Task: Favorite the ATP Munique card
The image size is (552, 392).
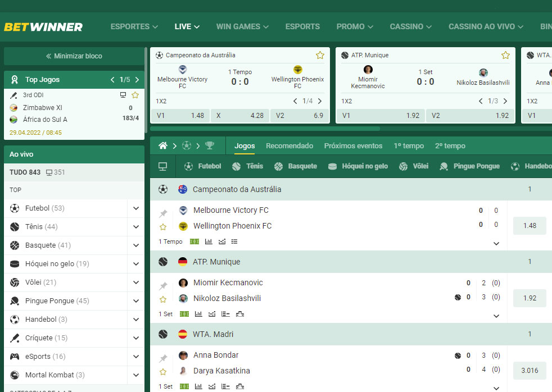Action: (x=505, y=55)
